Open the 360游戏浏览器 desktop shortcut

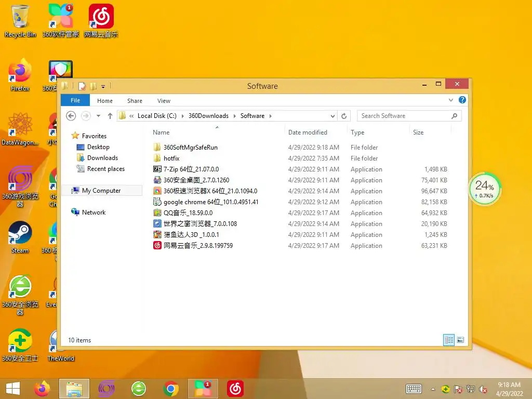[x=20, y=187]
